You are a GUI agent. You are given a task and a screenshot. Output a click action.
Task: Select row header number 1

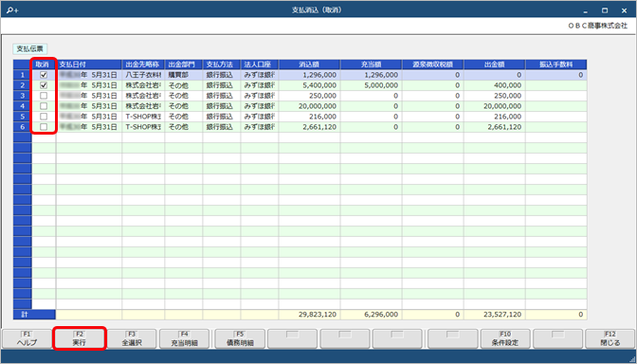23,75
